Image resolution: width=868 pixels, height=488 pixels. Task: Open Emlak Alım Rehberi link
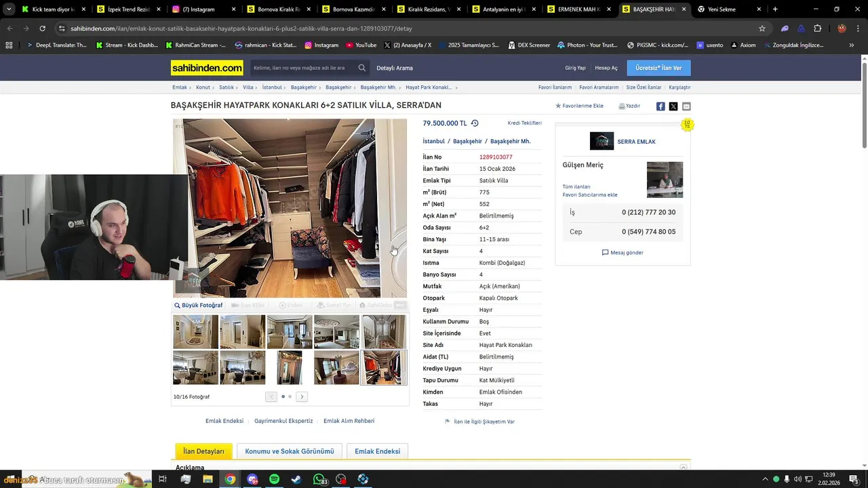349,421
